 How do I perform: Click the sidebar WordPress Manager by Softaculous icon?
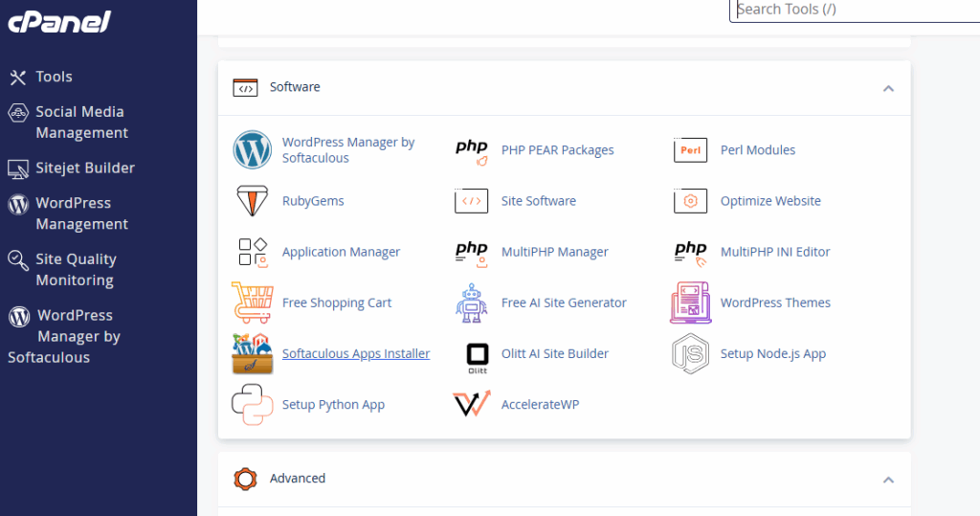click(x=19, y=317)
